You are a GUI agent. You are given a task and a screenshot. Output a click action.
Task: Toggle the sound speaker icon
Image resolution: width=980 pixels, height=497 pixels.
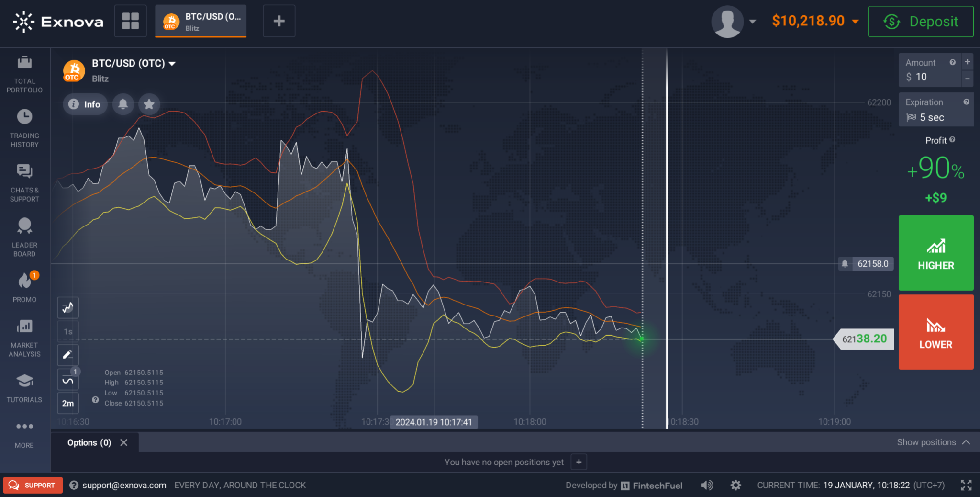pos(707,485)
